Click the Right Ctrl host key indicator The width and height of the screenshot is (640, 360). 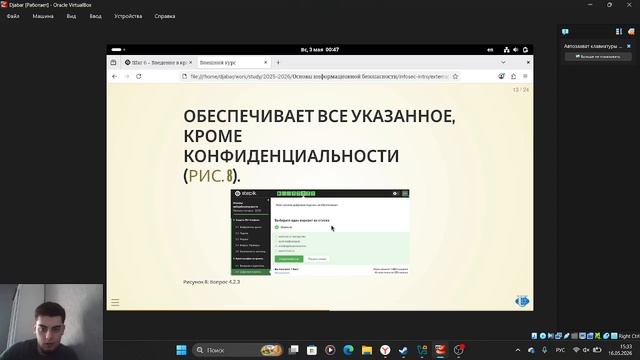point(629,336)
